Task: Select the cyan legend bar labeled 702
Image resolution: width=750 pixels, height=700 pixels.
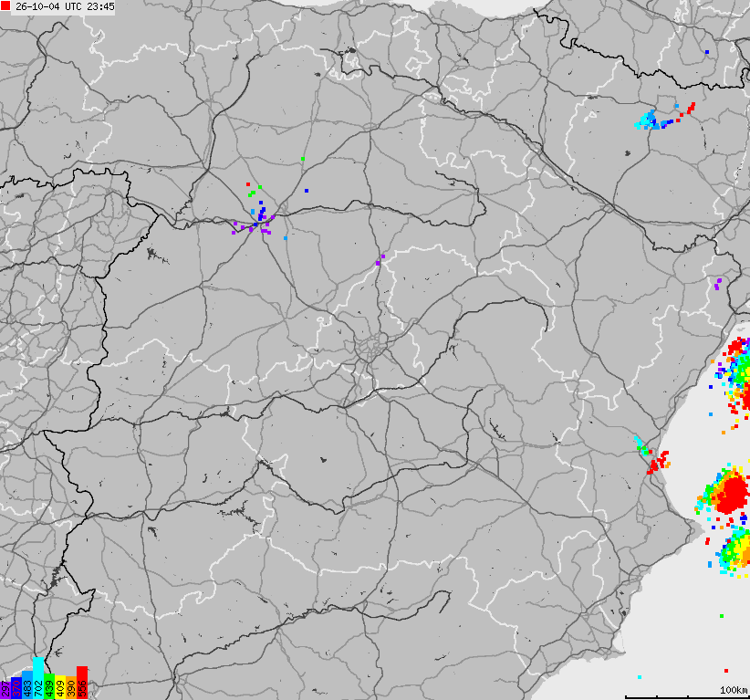Action: tap(38, 678)
